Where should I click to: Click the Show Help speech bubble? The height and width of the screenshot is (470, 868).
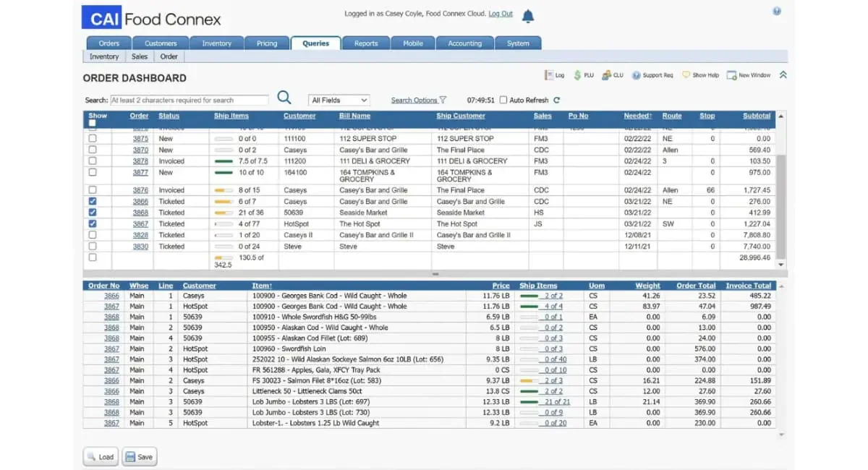[x=700, y=75]
